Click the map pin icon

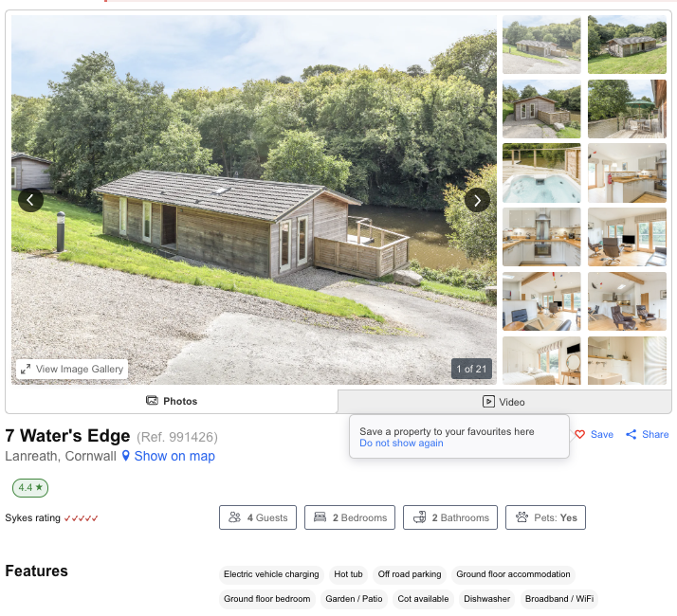tap(126, 456)
